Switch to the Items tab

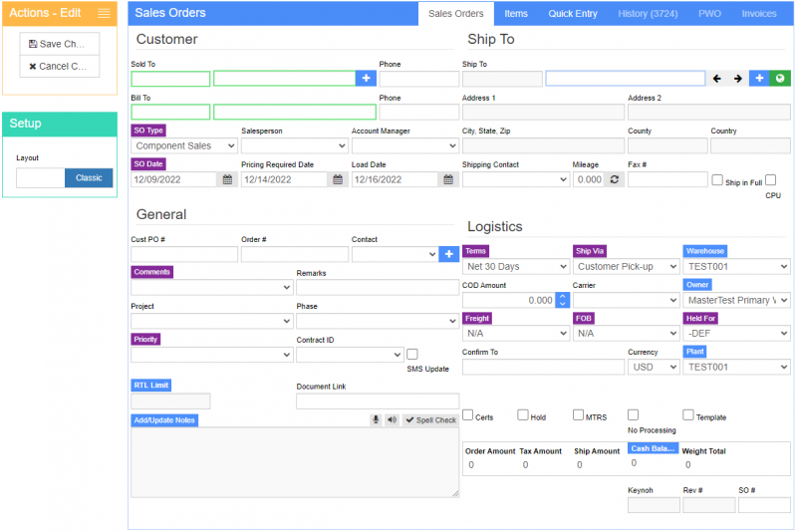point(516,14)
